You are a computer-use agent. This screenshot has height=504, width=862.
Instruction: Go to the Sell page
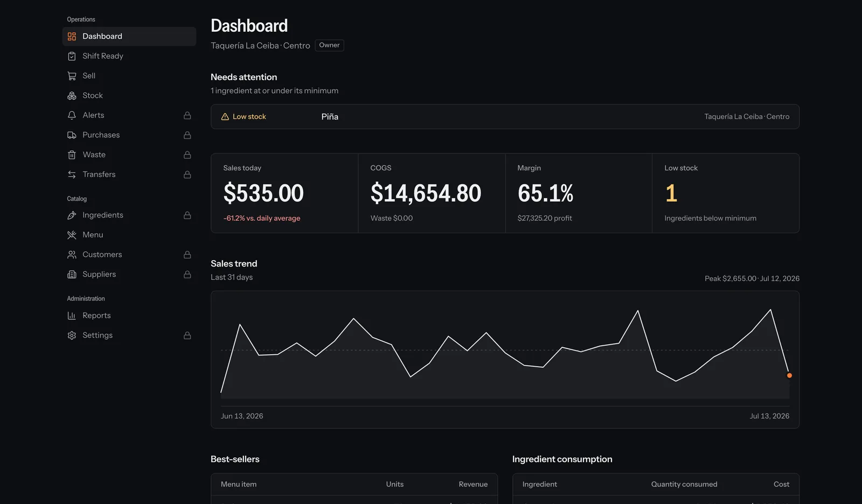(129, 76)
